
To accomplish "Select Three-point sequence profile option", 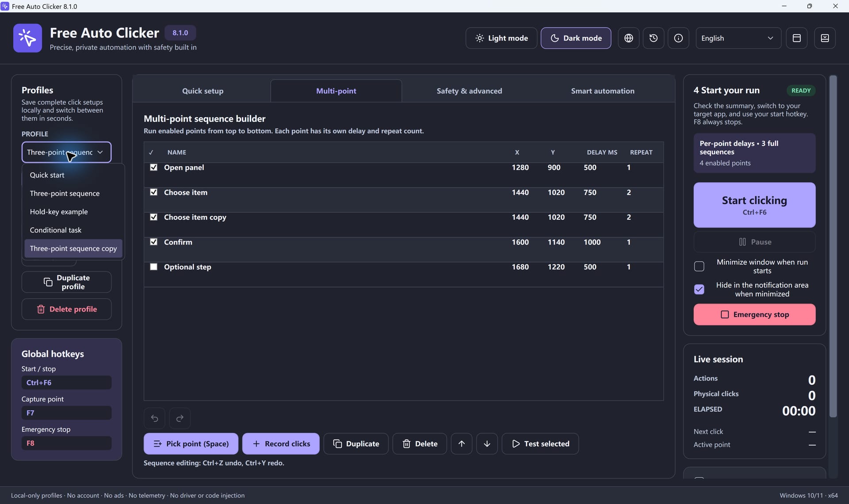I will pyautogui.click(x=73, y=193).
